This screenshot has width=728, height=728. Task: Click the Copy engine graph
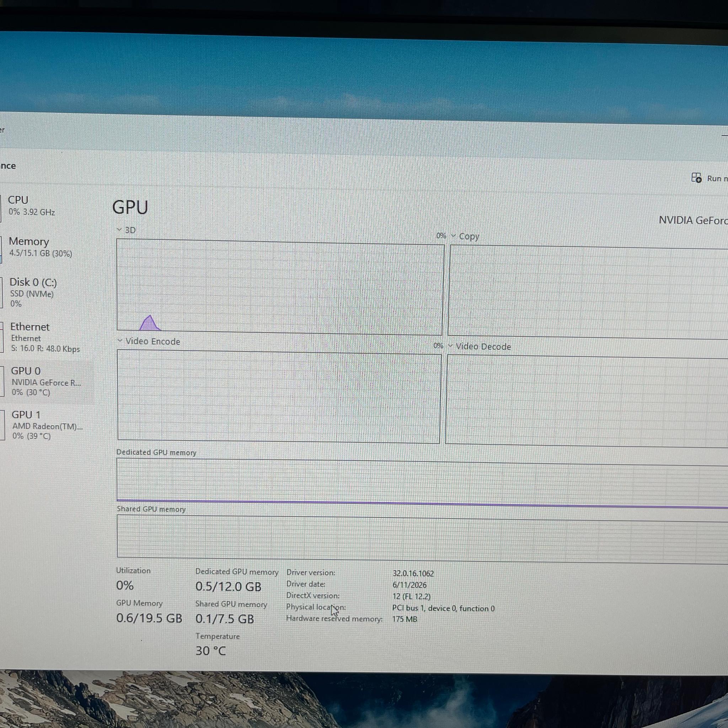tap(588, 291)
